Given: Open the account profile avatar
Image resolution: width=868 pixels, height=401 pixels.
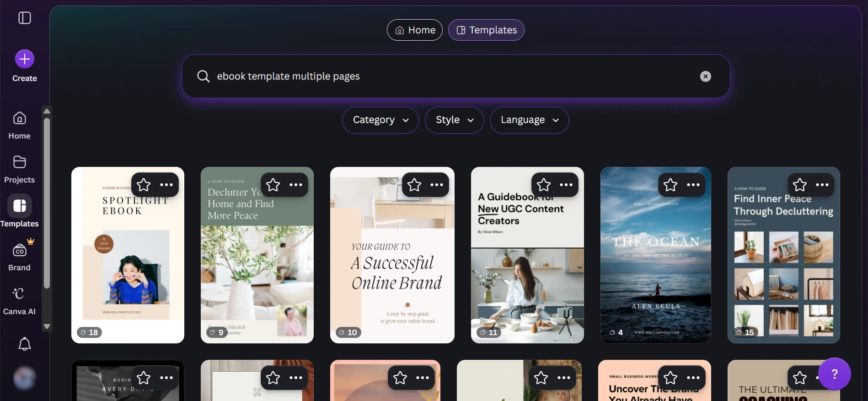Looking at the screenshot, I should (25, 378).
